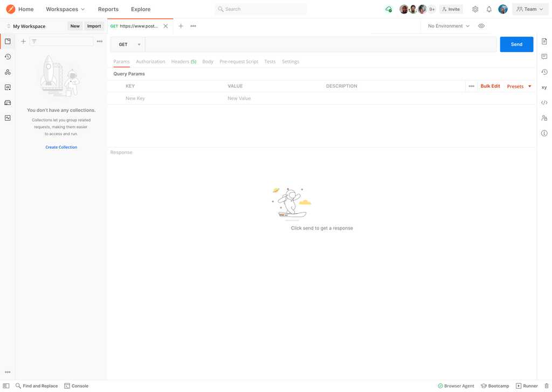Click the Postman logo icon
This screenshot has height=392, width=552.
[11, 9]
